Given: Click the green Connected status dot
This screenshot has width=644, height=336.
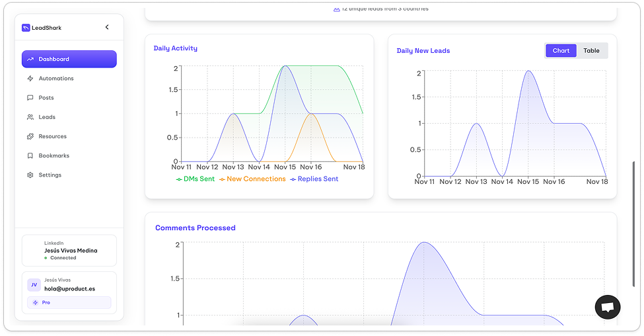Looking at the screenshot, I should (x=46, y=258).
